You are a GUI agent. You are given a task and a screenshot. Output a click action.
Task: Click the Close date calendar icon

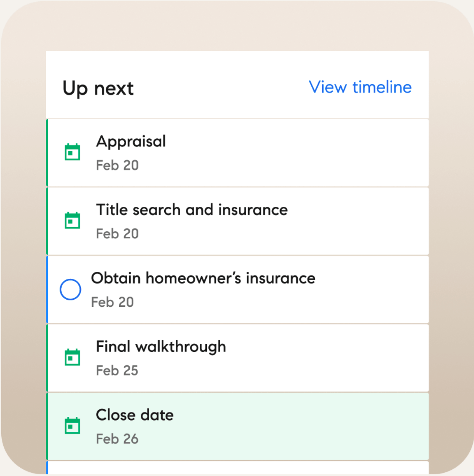coord(72,426)
